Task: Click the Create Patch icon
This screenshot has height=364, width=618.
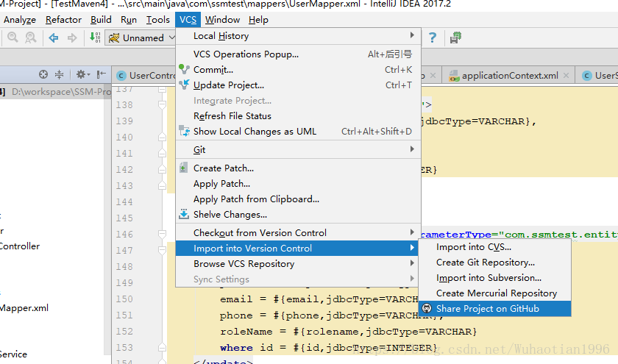Action: click(x=183, y=168)
